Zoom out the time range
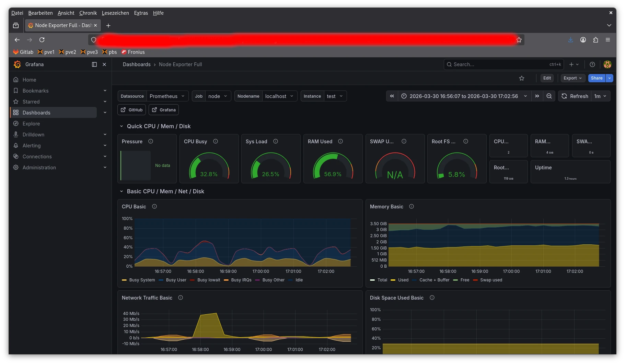 coord(549,96)
